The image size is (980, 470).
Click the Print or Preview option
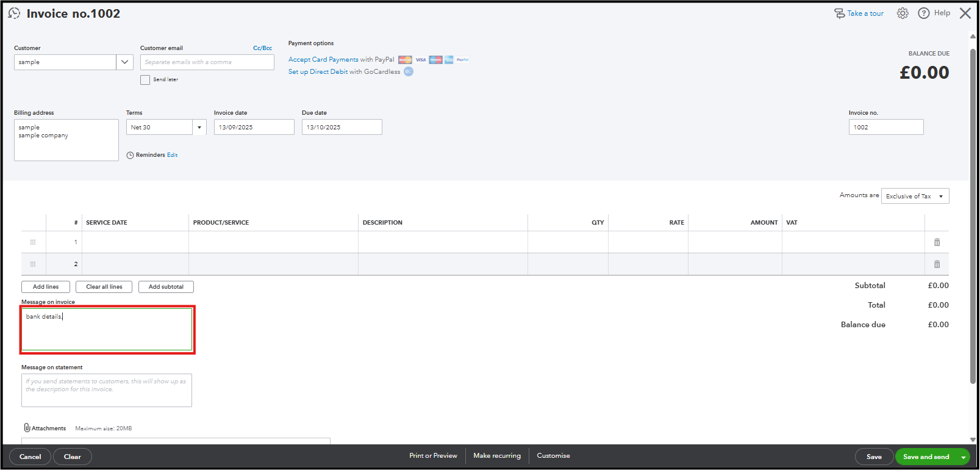(x=433, y=456)
